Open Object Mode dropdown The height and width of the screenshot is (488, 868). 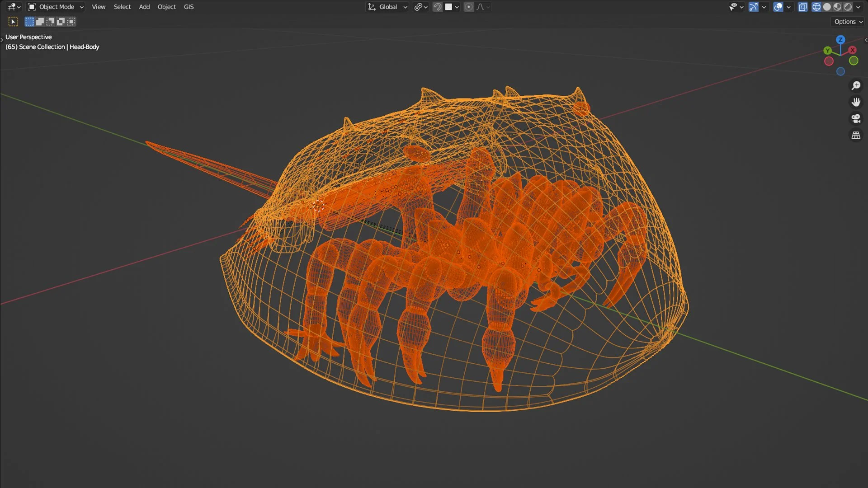(x=56, y=7)
